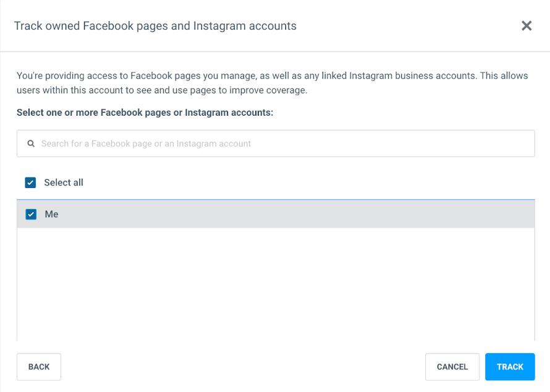This screenshot has width=550, height=392.
Task: Uncheck the Me page checkbox
Action: [31, 214]
